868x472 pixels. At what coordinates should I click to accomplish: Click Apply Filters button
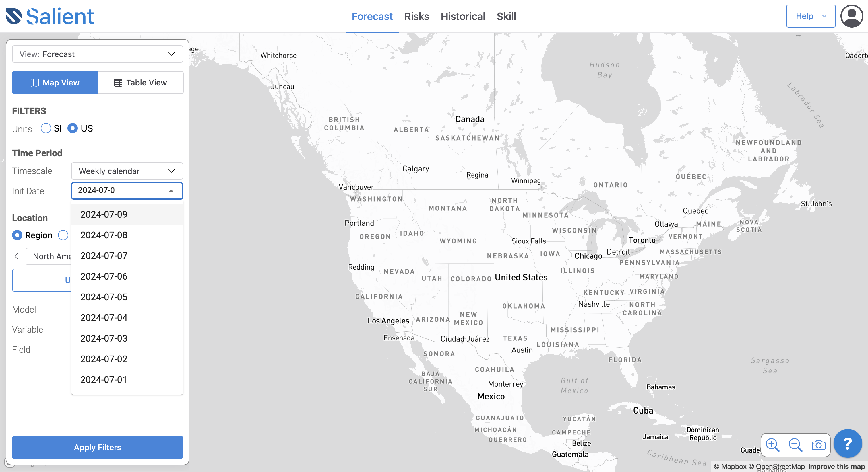pos(97,447)
